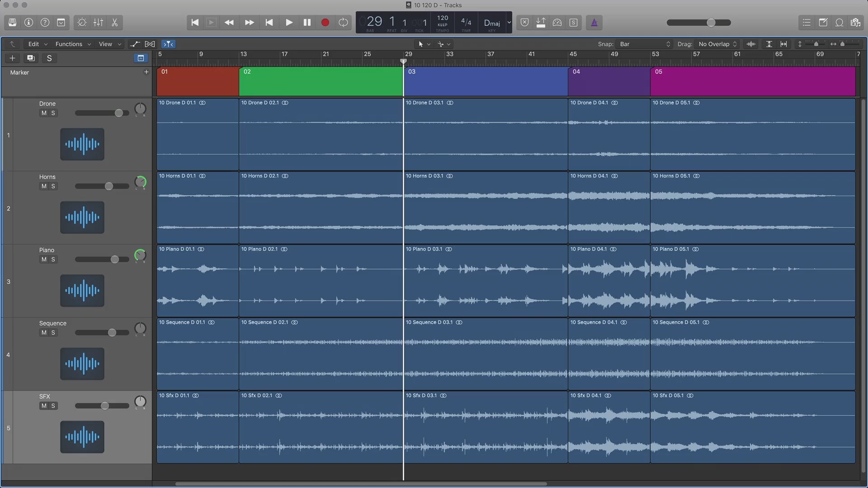Click the vertical auto zoom icon
This screenshot has width=868, height=488.
pyautogui.click(x=769, y=44)
